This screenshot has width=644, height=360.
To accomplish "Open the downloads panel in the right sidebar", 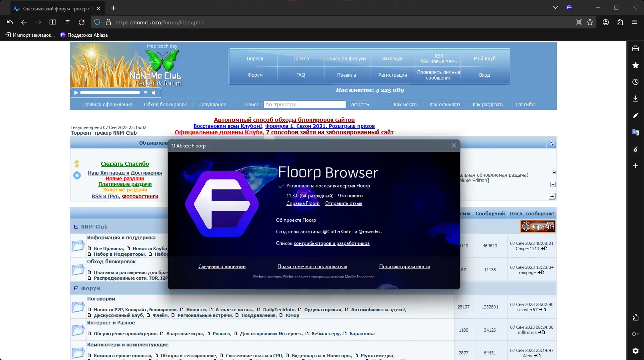I will 636,99.
